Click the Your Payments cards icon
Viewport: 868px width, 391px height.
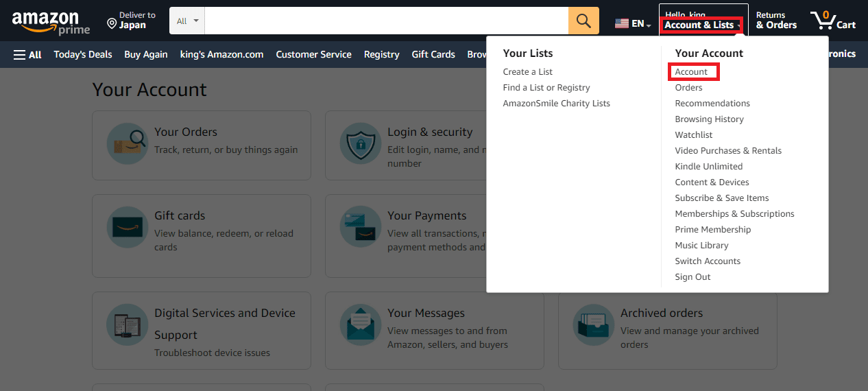coord(360,227)
